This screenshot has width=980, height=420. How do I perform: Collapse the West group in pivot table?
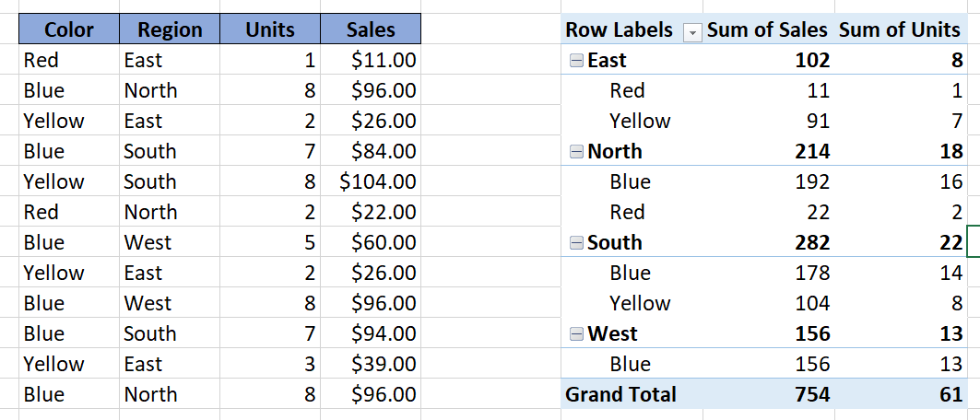point(577,334)
